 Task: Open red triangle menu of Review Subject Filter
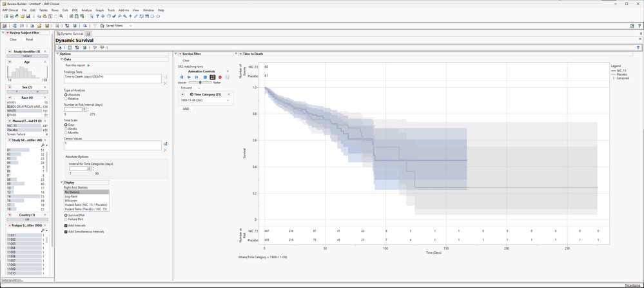point(6,32)
